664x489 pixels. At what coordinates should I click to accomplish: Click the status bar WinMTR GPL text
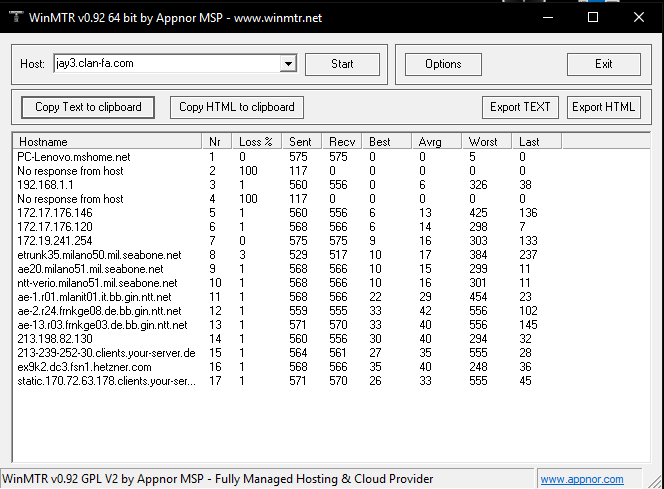tap(218, 479)
